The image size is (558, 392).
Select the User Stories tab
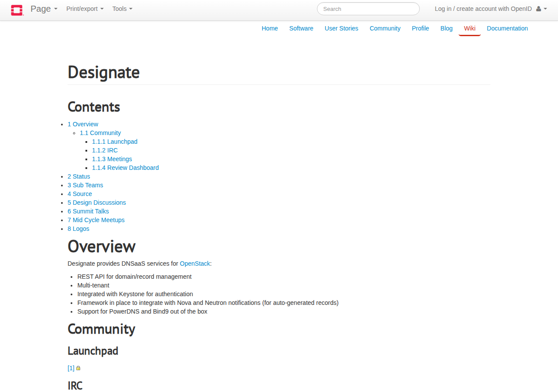(x=341, y=28)
